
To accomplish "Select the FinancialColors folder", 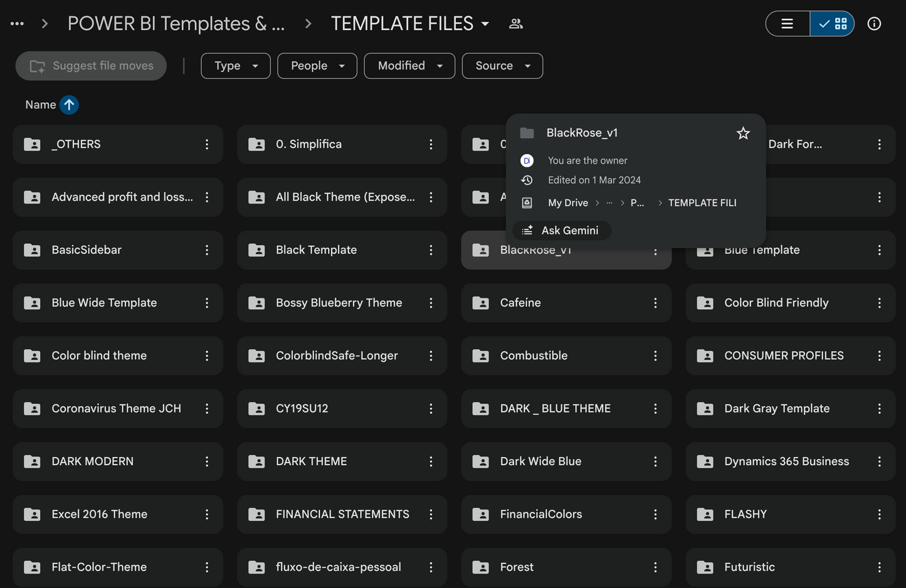I will 566,514.
